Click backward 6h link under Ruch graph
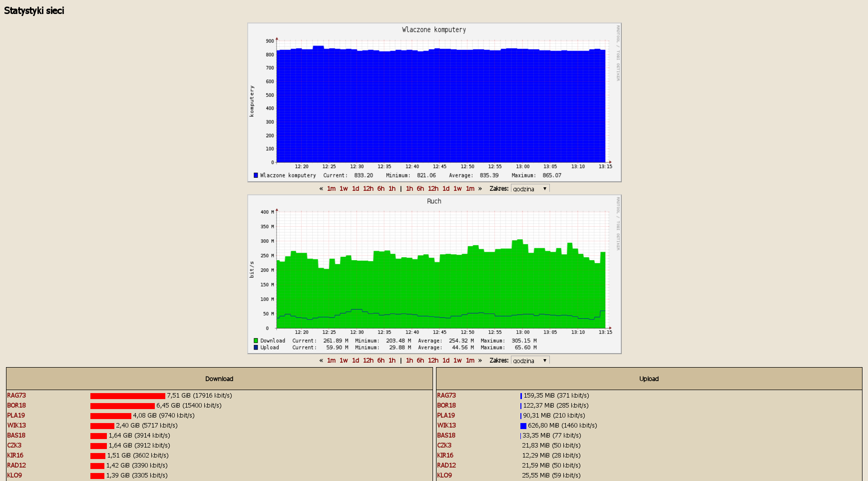 pyautogui.click(x=381, y=361)
